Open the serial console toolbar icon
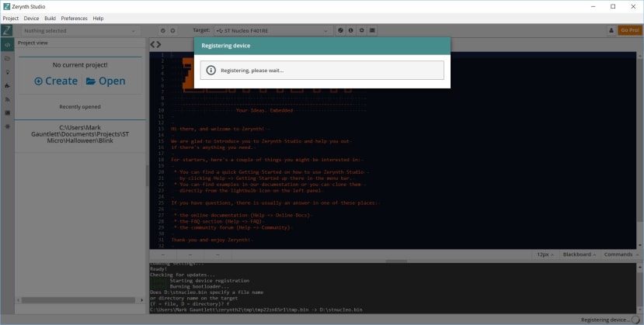The height and width of the screenshot is (325, 644). [x=372, y=30]
